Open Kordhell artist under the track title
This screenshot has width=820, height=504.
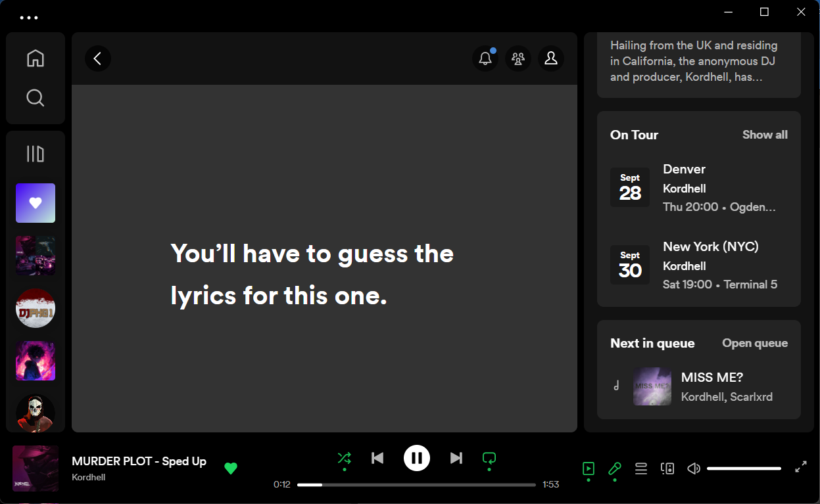tap(89, 478)
